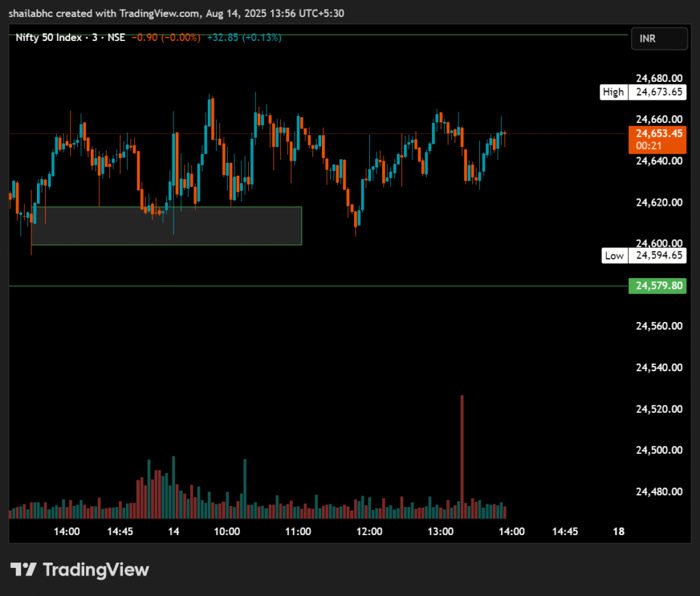Click the 12:00 time axis label
The width and height of the screenshot is (700, 596).
369,531
